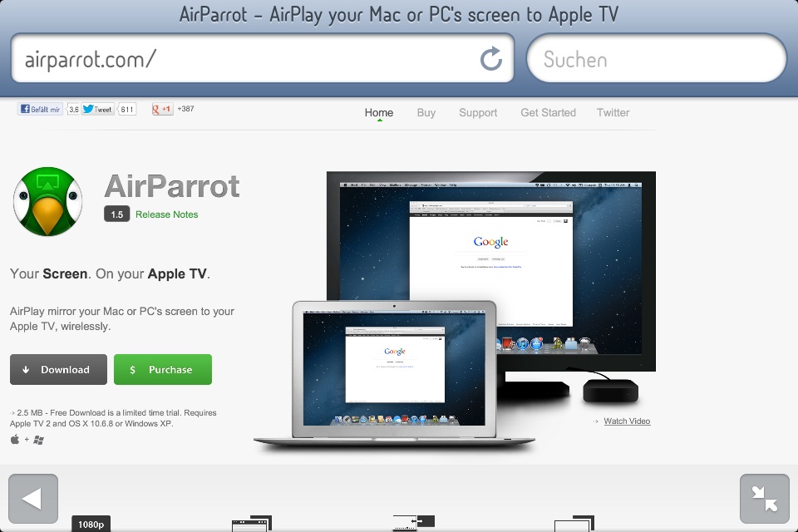Go back using the left arrow button
The image size is (798, 532).
[33, 499]
